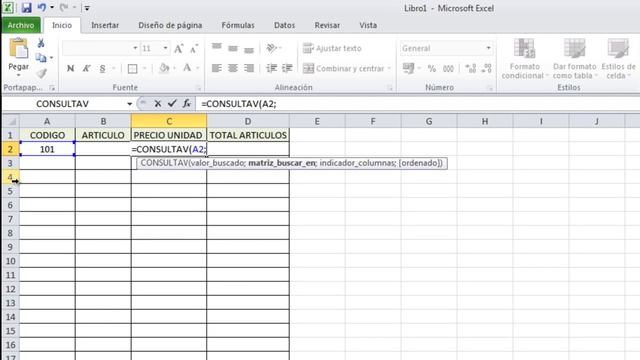Switch to the Diseño de página tab

pyautogui.click(x=170, y=25)
